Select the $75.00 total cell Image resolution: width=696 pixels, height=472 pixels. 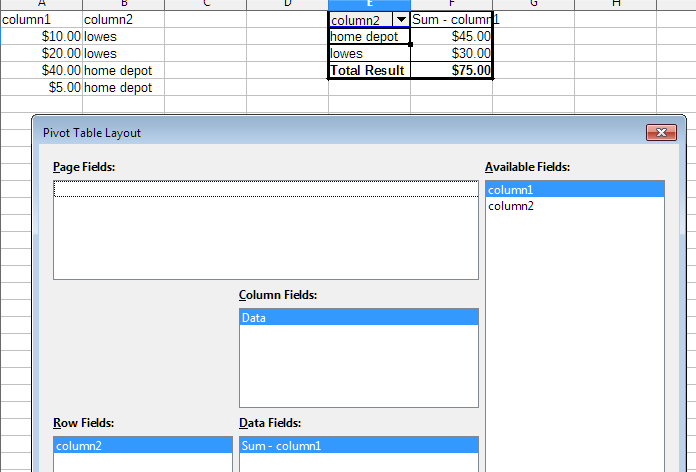click(451, 70)
